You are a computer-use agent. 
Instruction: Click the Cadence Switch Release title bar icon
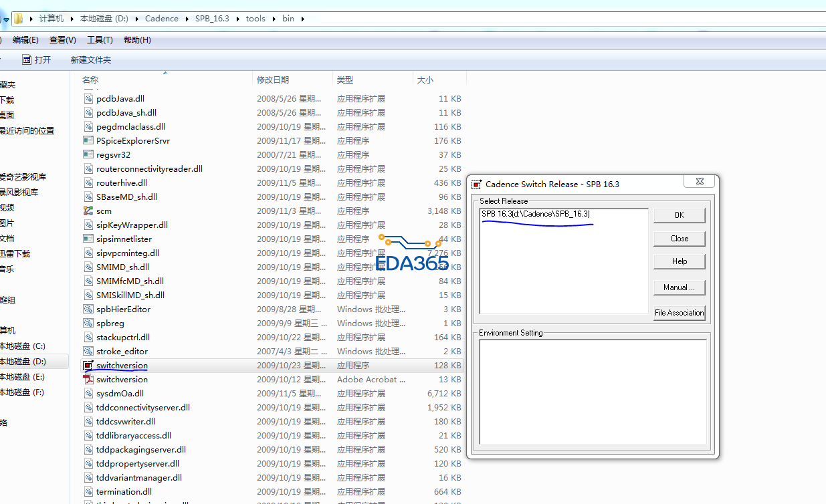tap(477, 184)
